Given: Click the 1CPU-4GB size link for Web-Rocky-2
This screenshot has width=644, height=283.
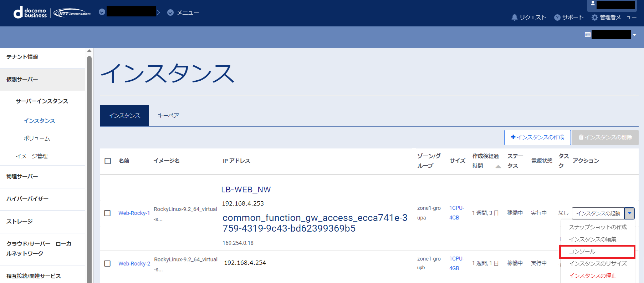Looking at the screenshot, I should (x=456, y=263).
